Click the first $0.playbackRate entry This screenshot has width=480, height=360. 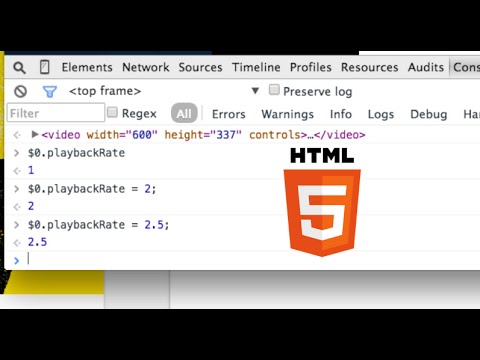pos(76,153)
